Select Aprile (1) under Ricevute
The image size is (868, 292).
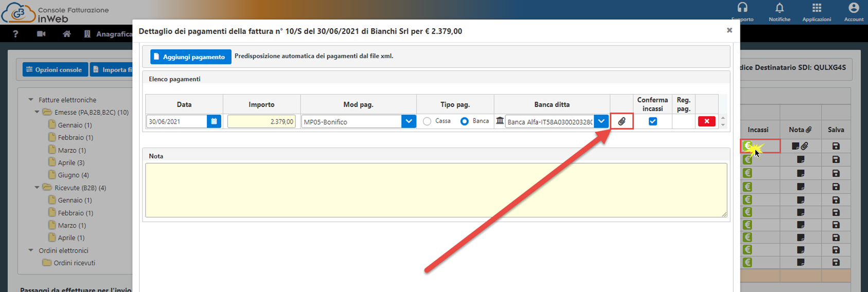pos(71,238)
